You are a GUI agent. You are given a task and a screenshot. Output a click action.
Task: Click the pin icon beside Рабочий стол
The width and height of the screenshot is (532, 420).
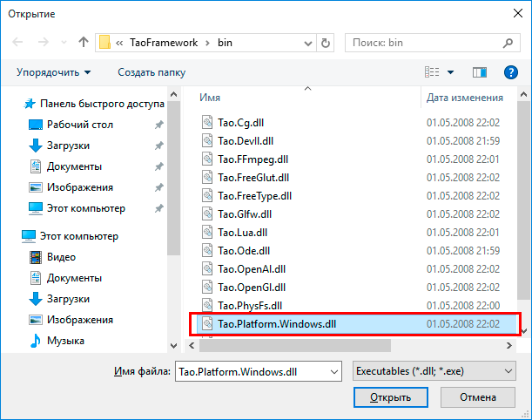tap(159, 125)
